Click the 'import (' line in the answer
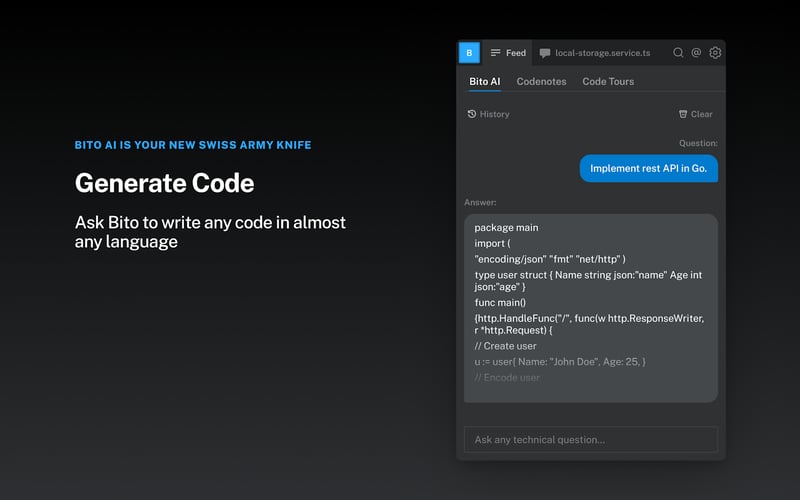Image resolution: width=800 pixels, height=500 pixels. [x=492, y=243]
